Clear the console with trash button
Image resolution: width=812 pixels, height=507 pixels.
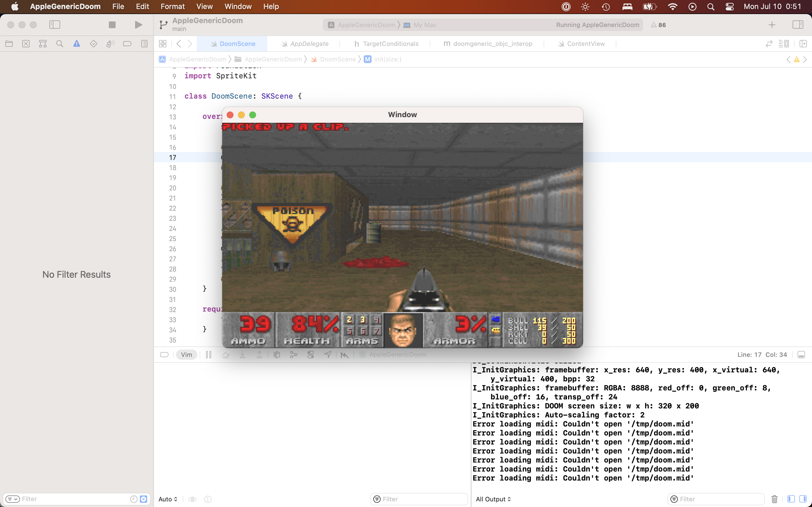point(774,499)
